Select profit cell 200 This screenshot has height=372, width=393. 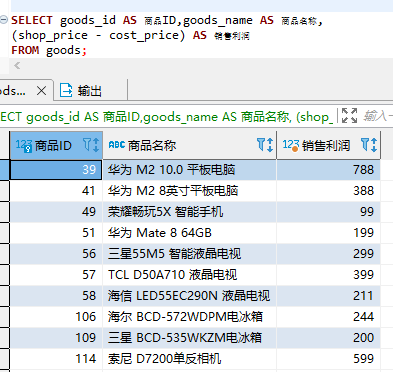click(328, 338)
